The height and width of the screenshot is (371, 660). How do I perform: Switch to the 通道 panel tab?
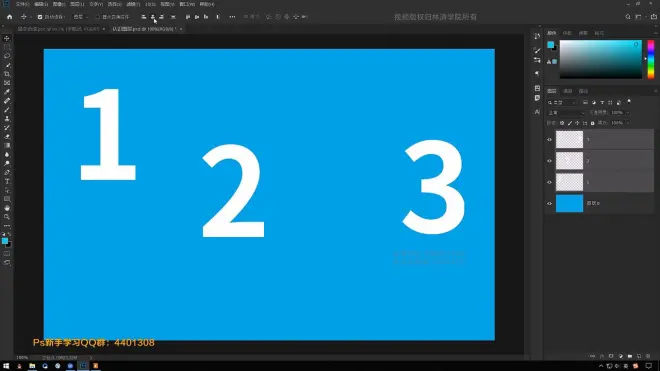[567, 91]
